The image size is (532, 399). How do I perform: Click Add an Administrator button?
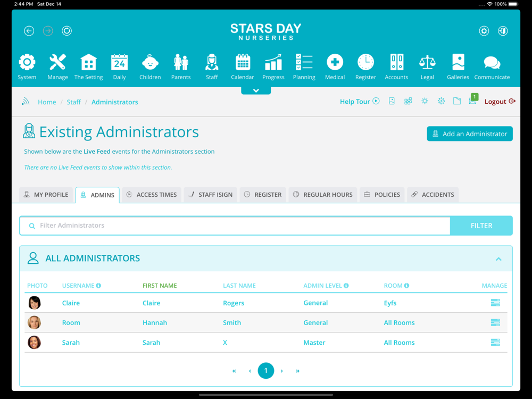tap(470, 134)
